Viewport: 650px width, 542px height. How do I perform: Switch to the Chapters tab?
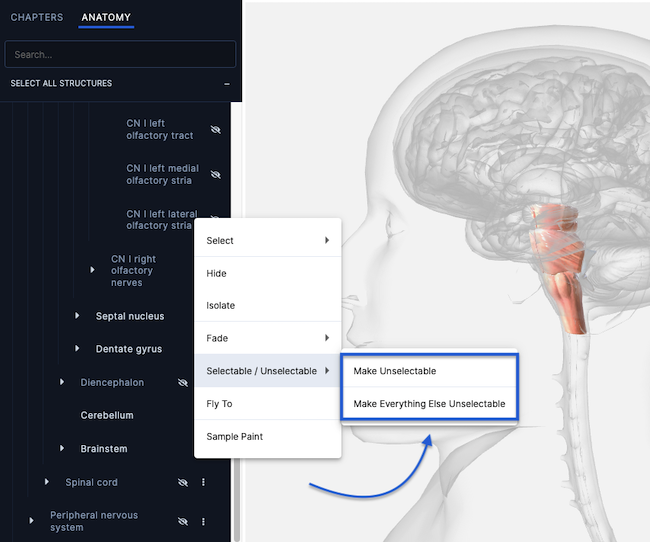tap(37, 18)
